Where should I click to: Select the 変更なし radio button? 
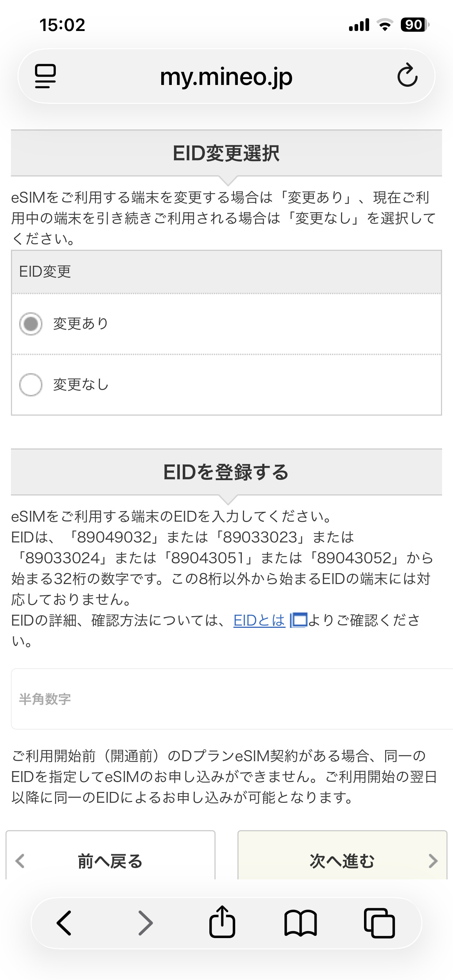tap(31, 385)
